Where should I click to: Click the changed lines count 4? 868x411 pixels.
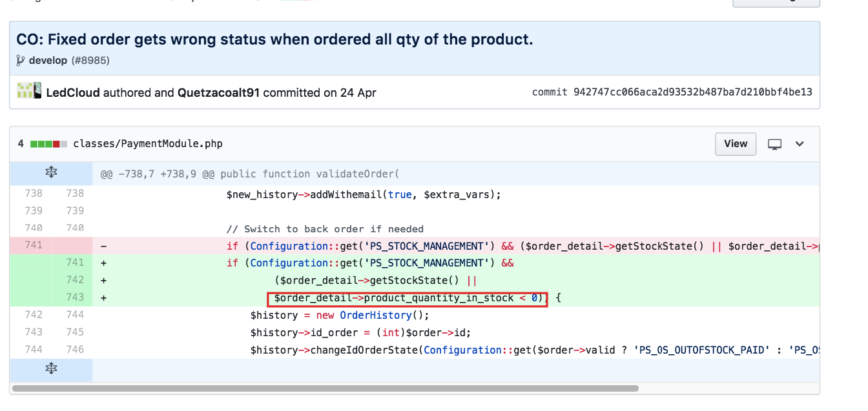[21, 144]
